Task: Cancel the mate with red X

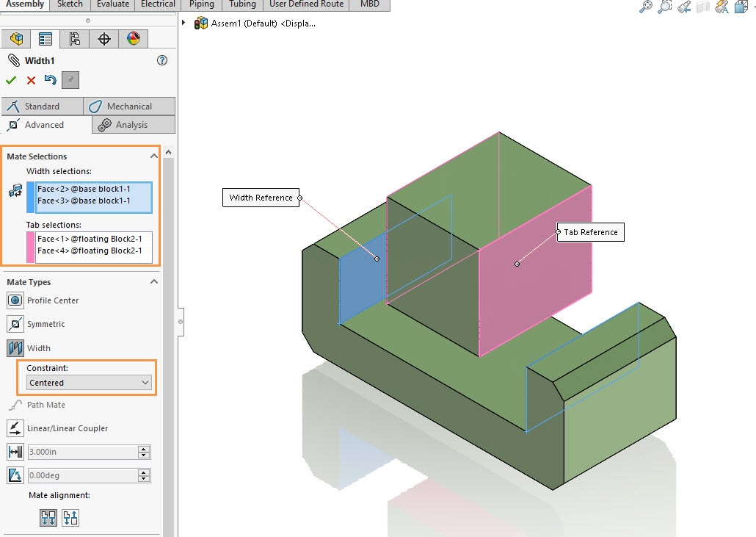Action: [31, 80]
